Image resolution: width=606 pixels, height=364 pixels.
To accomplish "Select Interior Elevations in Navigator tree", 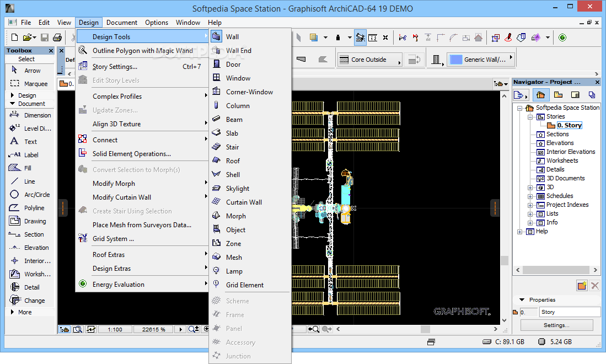I will coord(571,152).
